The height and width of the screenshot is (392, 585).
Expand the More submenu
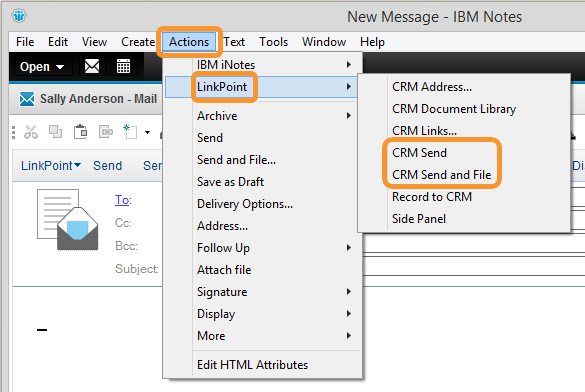click(262, 336)
